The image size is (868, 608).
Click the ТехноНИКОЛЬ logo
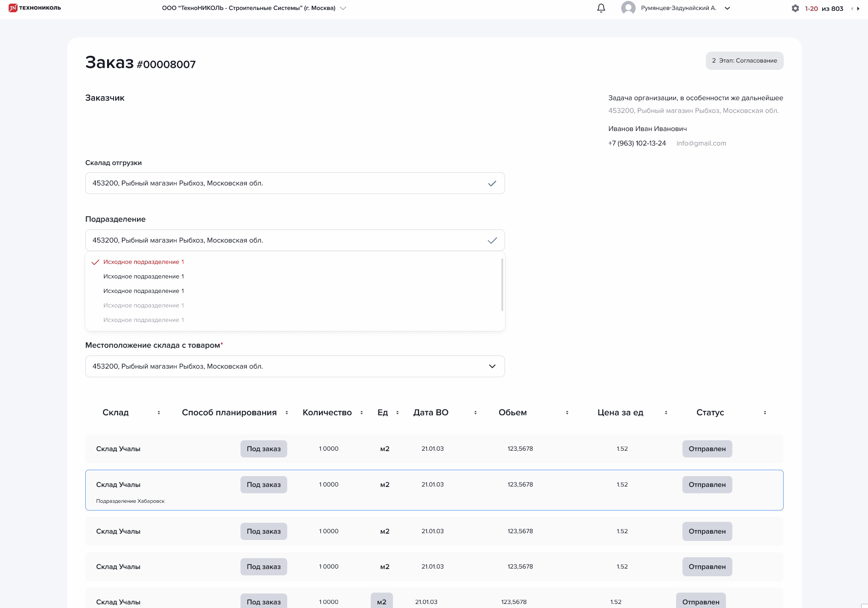(34, 8)
